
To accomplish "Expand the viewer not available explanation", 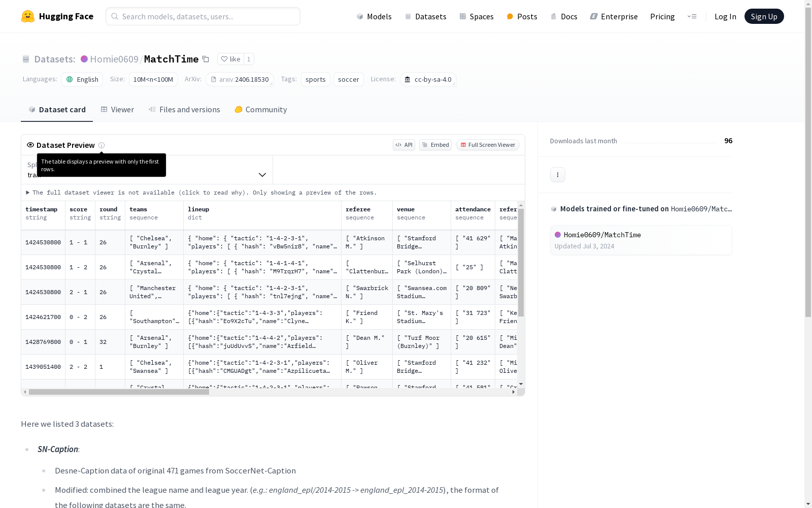I will point(201,193).
